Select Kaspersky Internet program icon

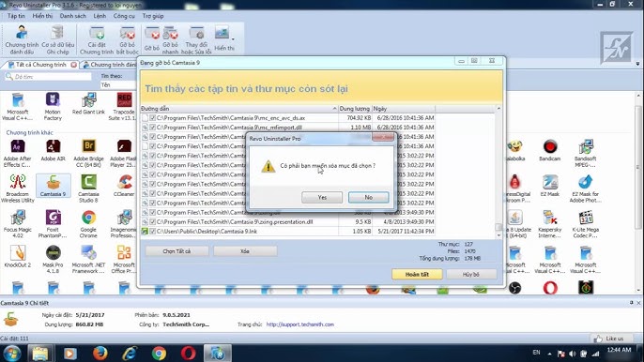pyautogui.click(x=549, y=224)
